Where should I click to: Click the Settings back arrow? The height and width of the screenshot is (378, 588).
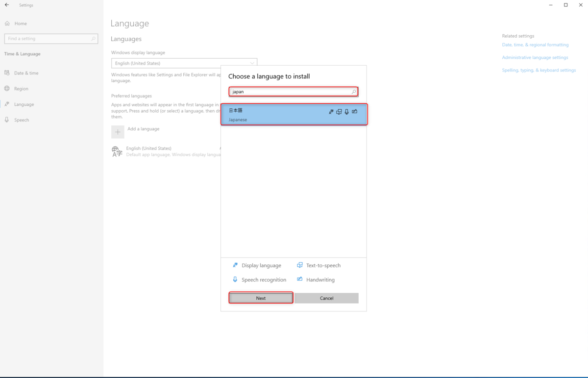point(7,5)
